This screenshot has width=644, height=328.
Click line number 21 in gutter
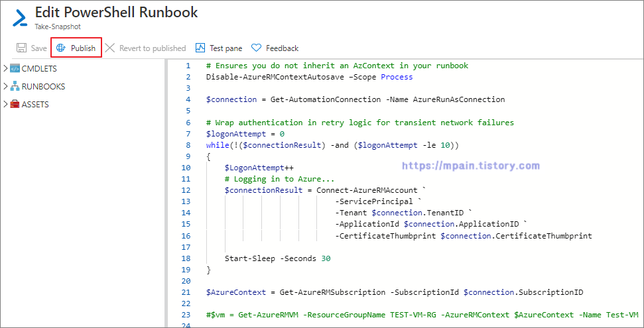pos(186,293)
